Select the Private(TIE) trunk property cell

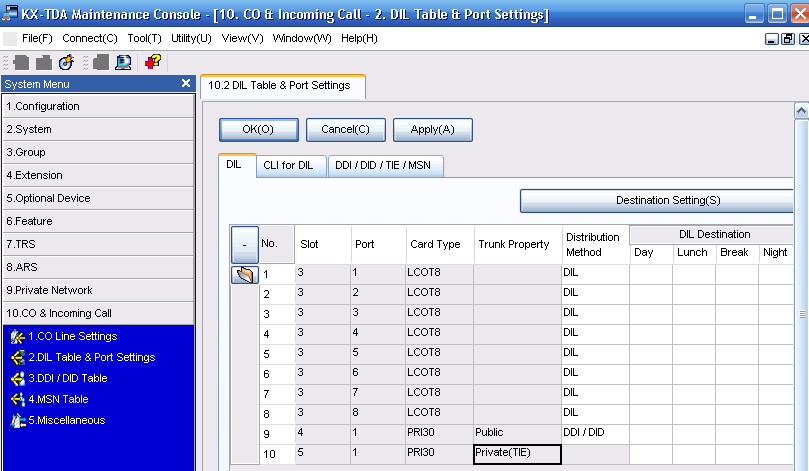pyautogui.click(x=517, y=454)
